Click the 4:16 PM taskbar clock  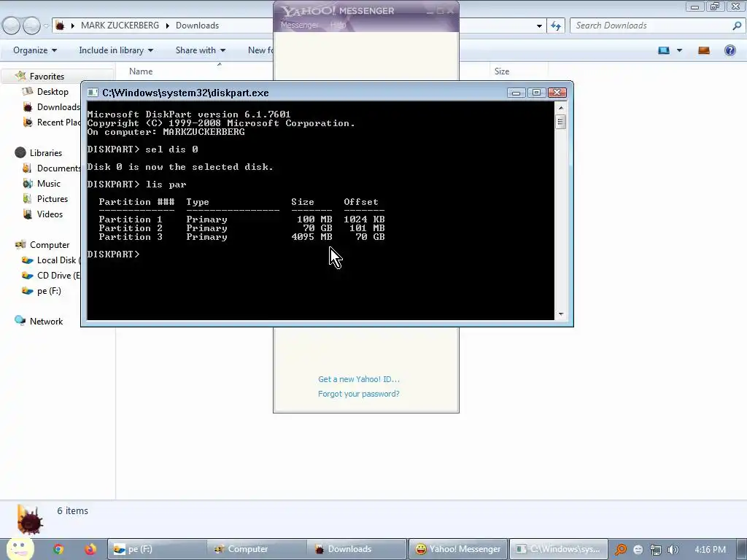point(711,550)
